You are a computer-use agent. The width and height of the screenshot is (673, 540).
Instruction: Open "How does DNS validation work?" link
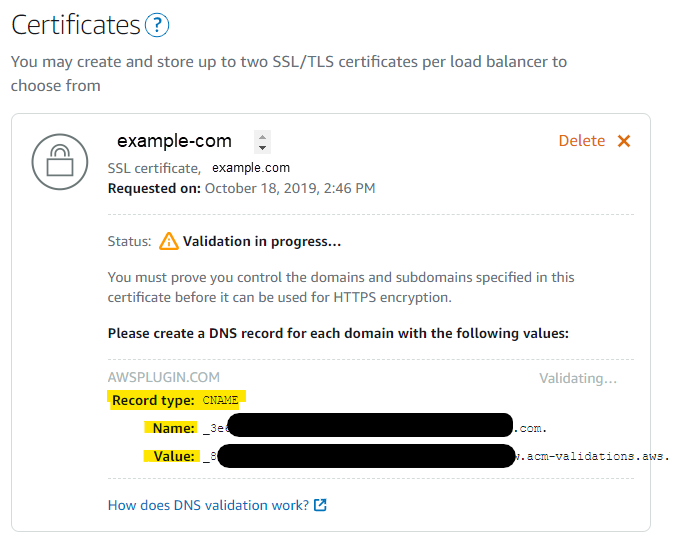pos(208,505)
